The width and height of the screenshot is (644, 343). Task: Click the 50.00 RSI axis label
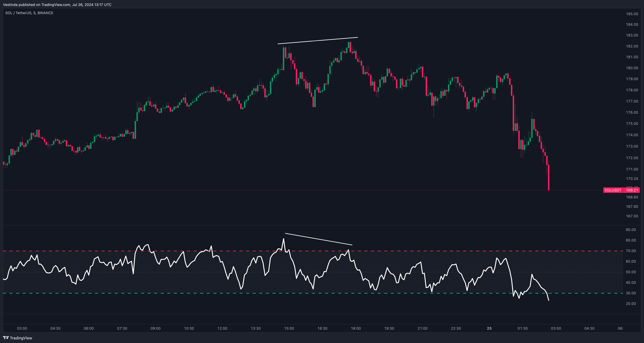(x=631, y=272)
